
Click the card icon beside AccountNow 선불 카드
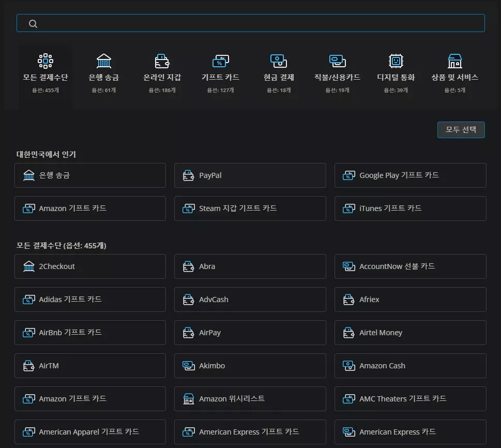[349, 266]
